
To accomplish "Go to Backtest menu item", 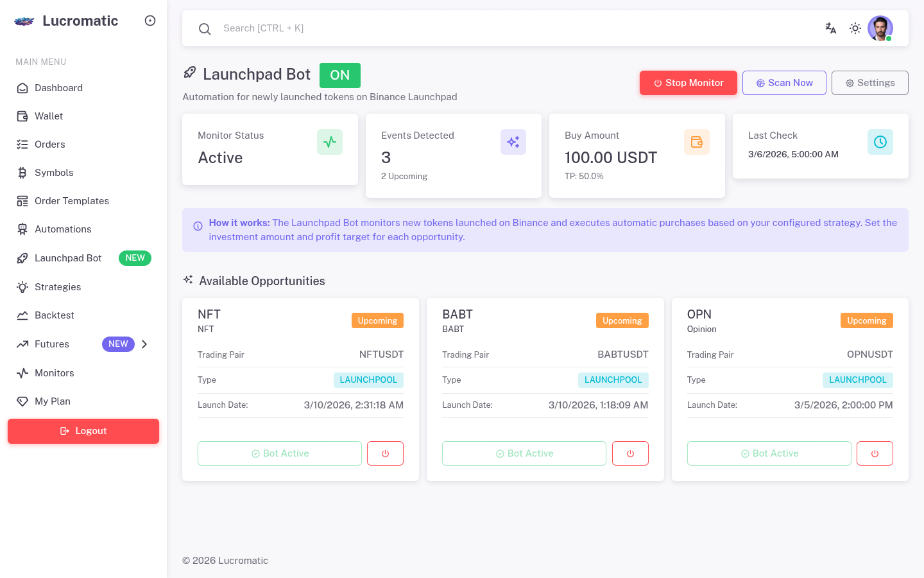I will (x=54, y=315).
